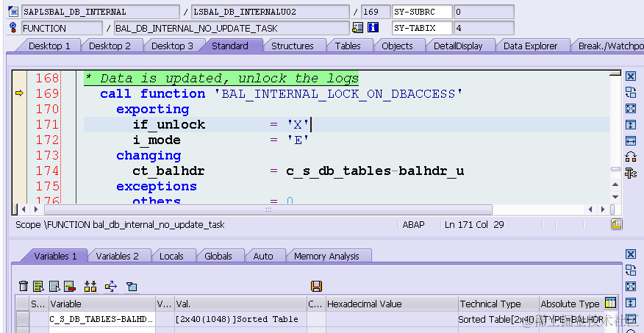The height and width of the screenshot is (333, 644).
Task: Open services of the source tool (headset icon)
Action: [x=631, y=157]
